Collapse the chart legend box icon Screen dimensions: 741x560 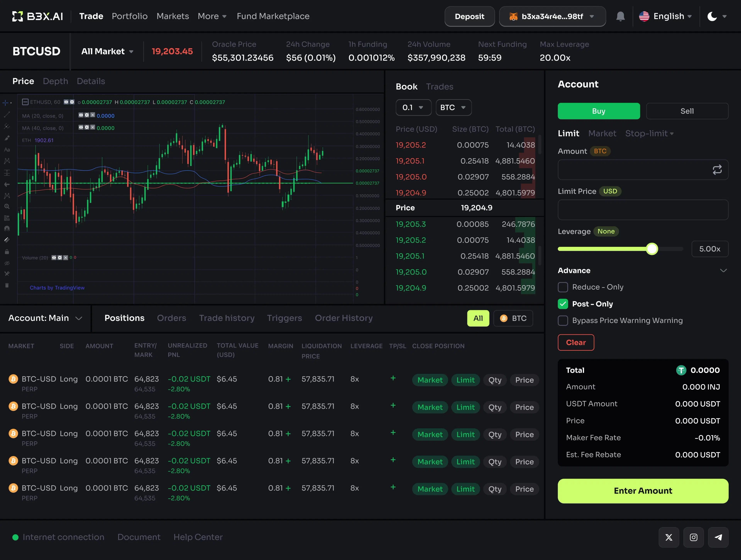pos(25,102)
